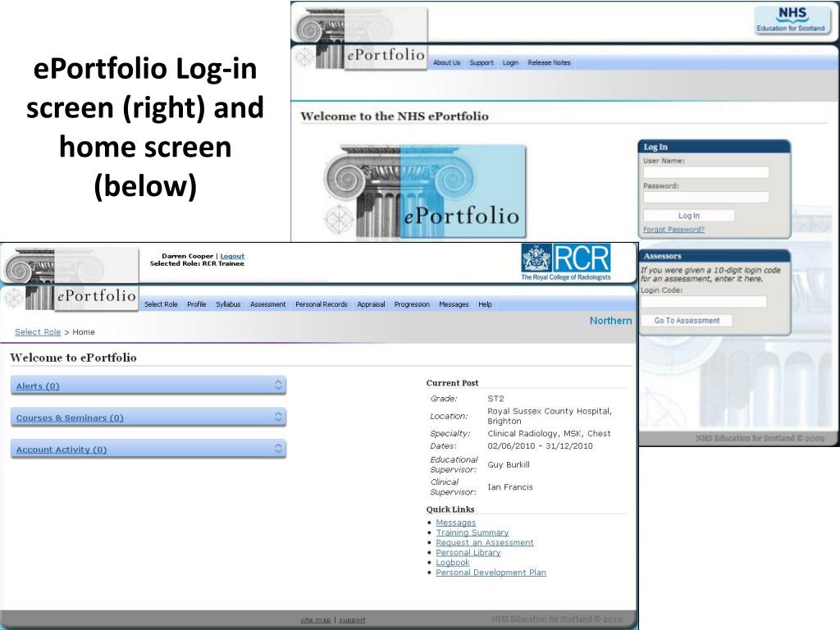
Task: Click the Password input field
Action: click(x=706, y=197)
